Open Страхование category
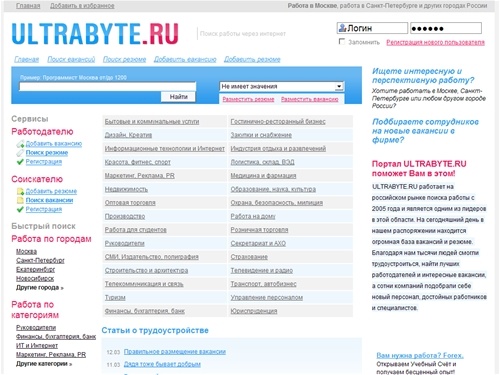 249,257
